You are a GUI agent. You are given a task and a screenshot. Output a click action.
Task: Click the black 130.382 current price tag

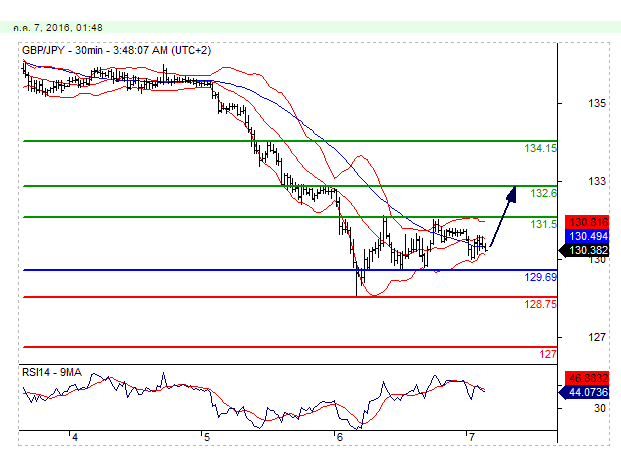(x=584, y=250)
